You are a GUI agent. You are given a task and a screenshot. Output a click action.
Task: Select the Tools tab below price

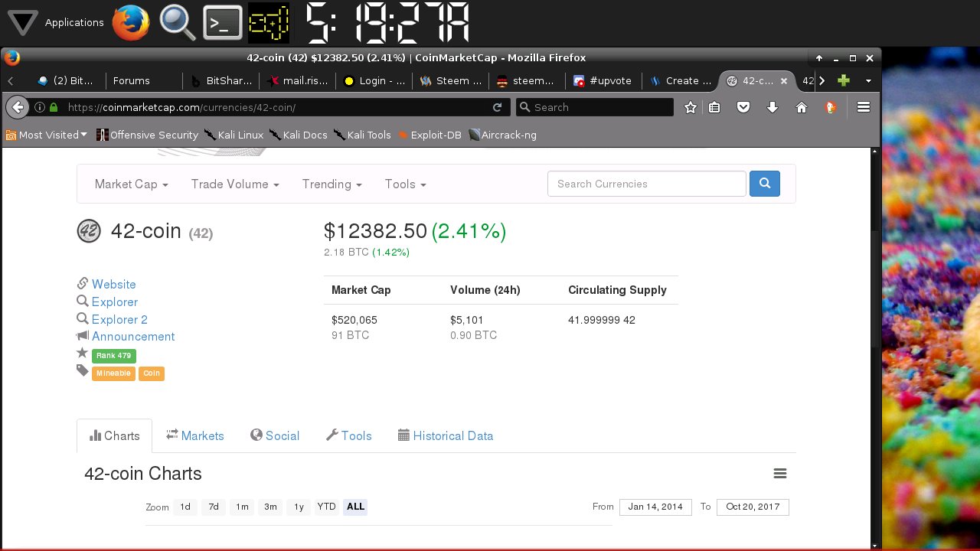pyautogui.click(x=348, y=435)
